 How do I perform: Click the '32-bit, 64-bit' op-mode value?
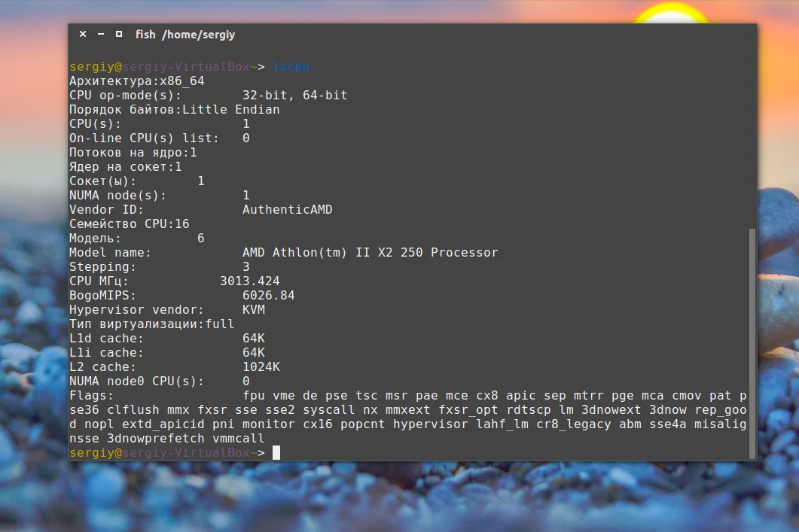pos(294,96)
